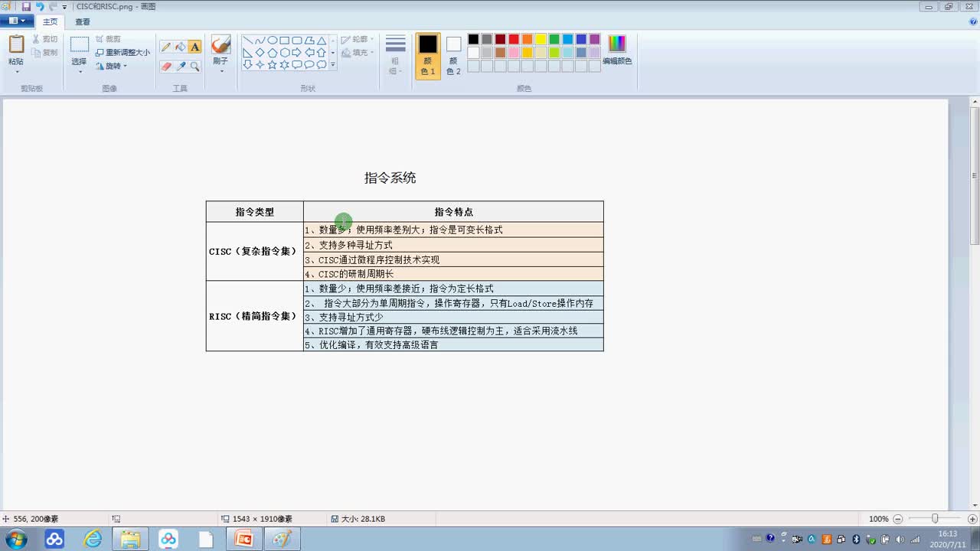Choose the Cloud callout shape
Image resolution: width=980 pixels, height=551 pixels.
pyautogui.click(x=322, y=65)
